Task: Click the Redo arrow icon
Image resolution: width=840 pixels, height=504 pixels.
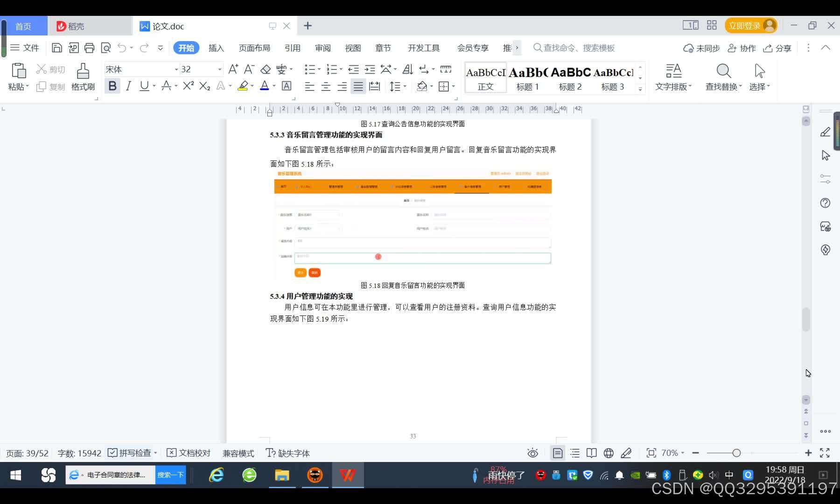Action: tap(144, 48)
